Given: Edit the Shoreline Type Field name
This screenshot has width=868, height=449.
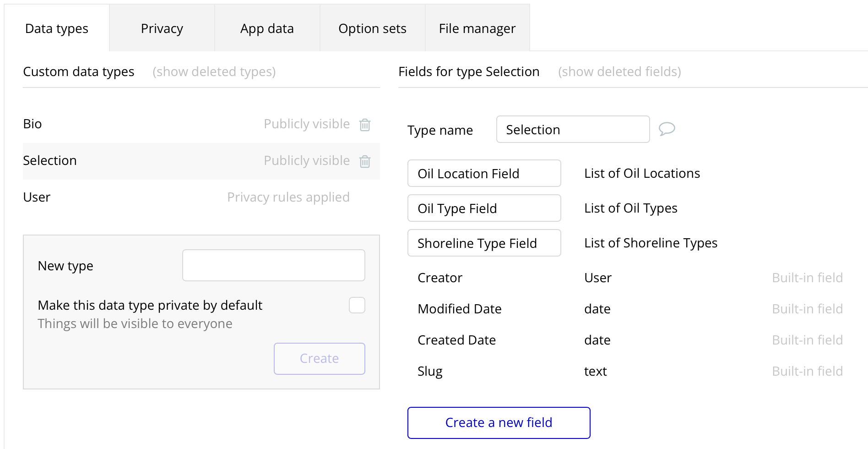Looking at the screenshot, I should point(484,243).
